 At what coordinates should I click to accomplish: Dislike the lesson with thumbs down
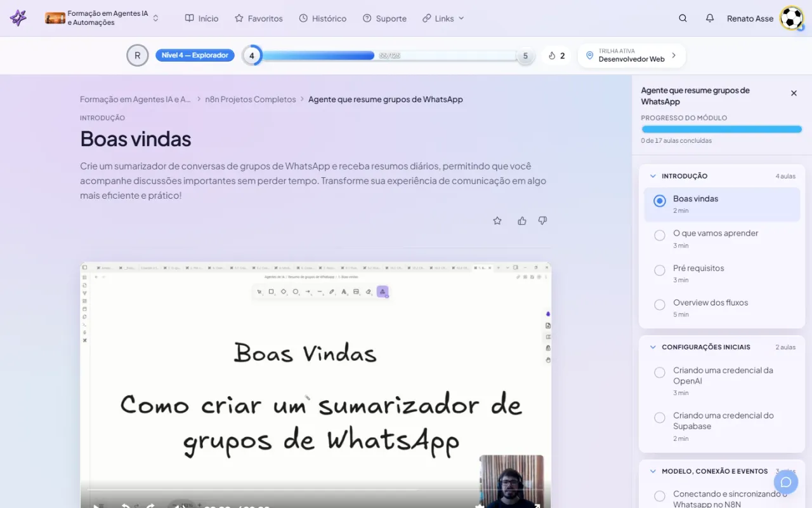[x=542, y=221]
